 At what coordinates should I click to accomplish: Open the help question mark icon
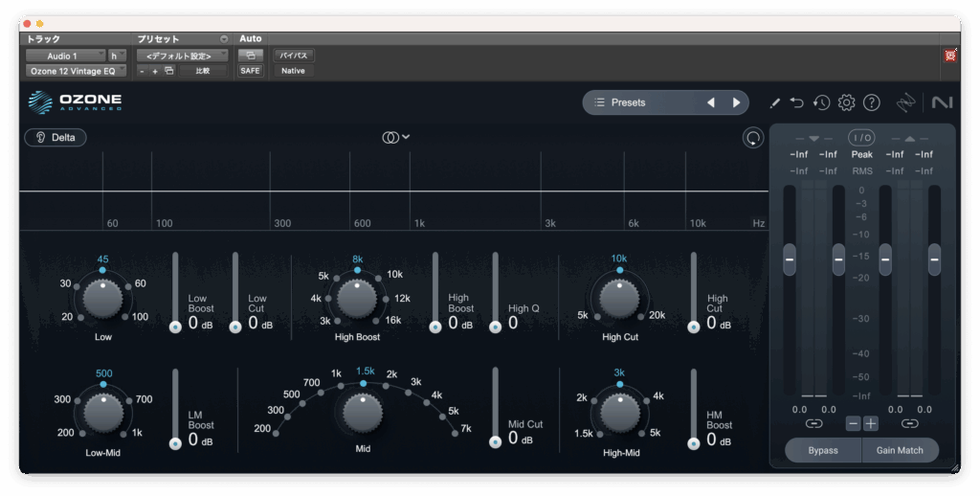pyautogui.click(x=871, y=102)
